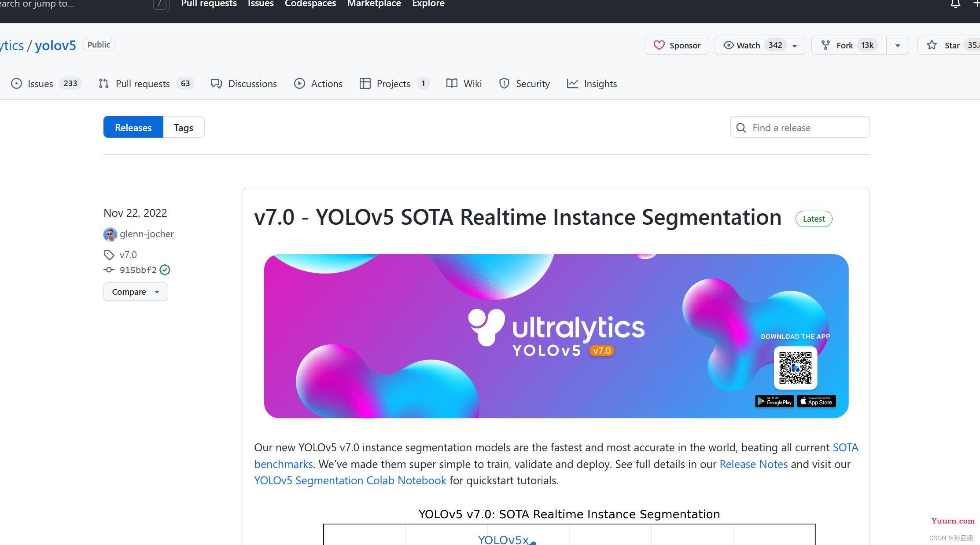Click the verified checkmark badge
980x545 pixels.
(x=165, y=270)
